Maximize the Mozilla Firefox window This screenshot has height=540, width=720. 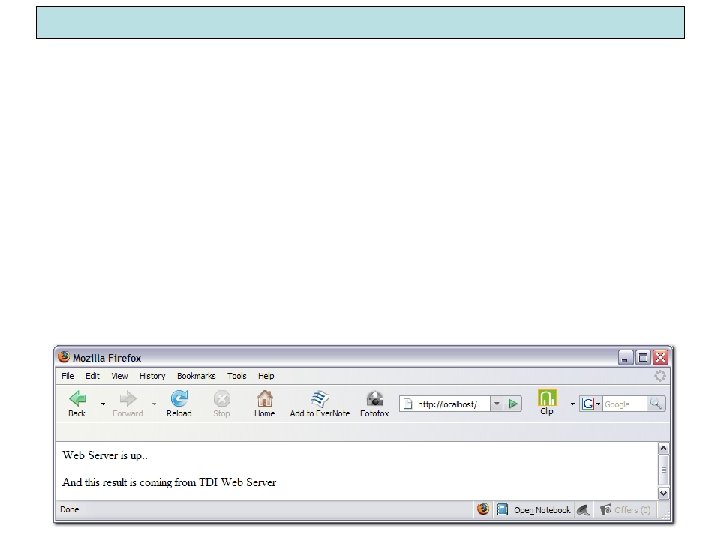coord(643,357)
